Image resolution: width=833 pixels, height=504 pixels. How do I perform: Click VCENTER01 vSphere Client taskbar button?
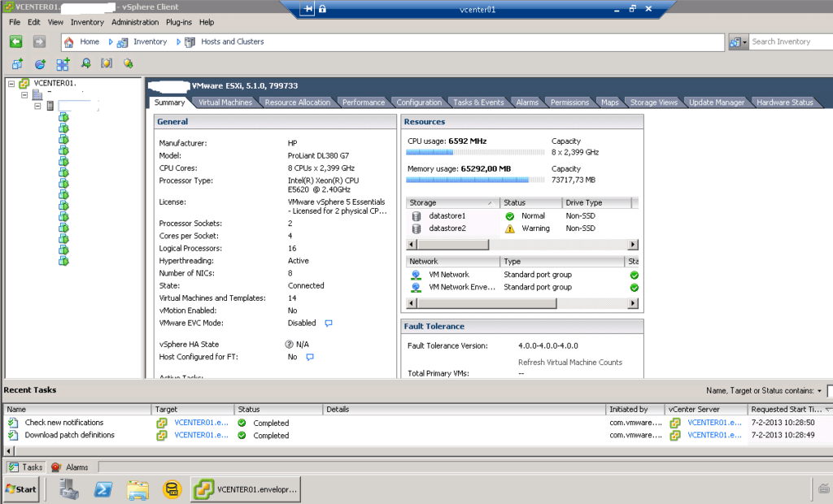tap(246, 489)
